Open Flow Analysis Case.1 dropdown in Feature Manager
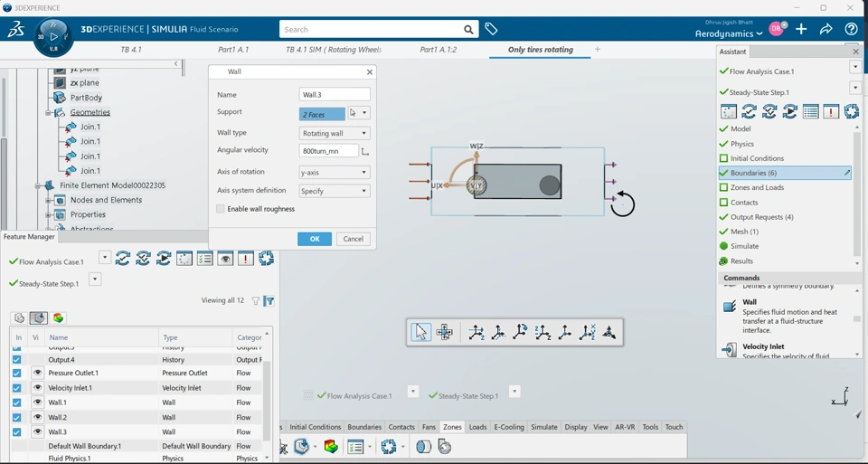 tap(105, 258)
